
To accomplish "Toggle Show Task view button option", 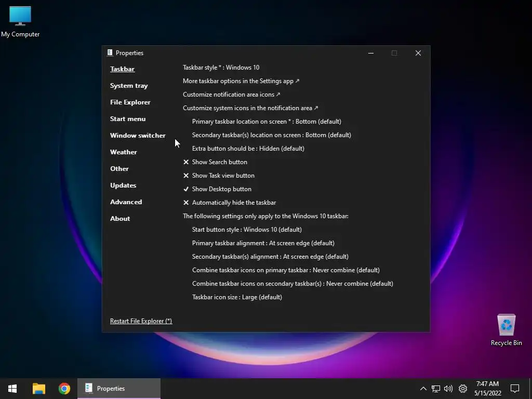I will (x=219, y=176).
